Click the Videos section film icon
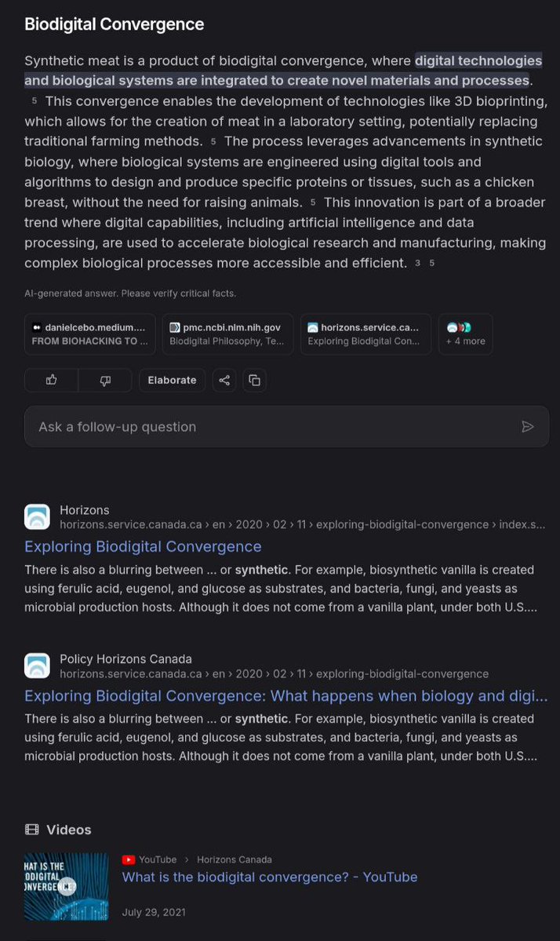The width and height of the screenshot is (560, 941). pos(31,830)
